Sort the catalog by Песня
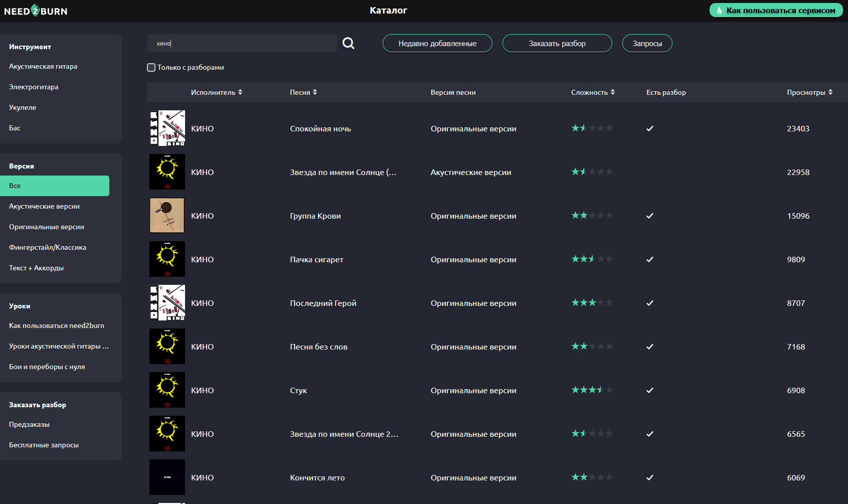 [x=303, y=92]
